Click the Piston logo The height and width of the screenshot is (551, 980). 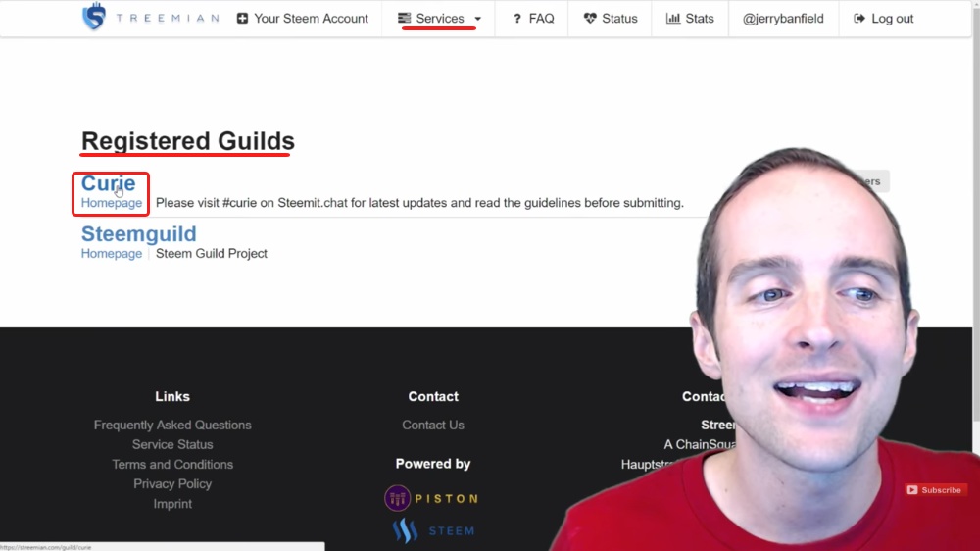tap(432, 498)
